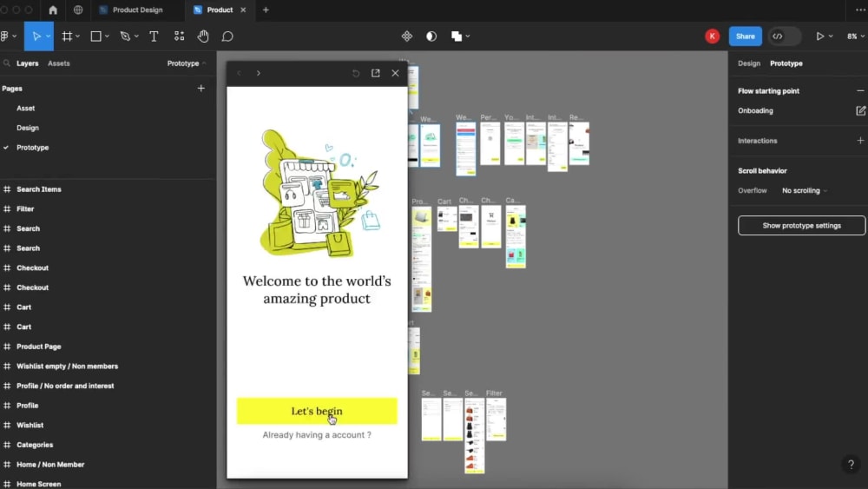
Task: Open the Design page
Action: (28, 128)
